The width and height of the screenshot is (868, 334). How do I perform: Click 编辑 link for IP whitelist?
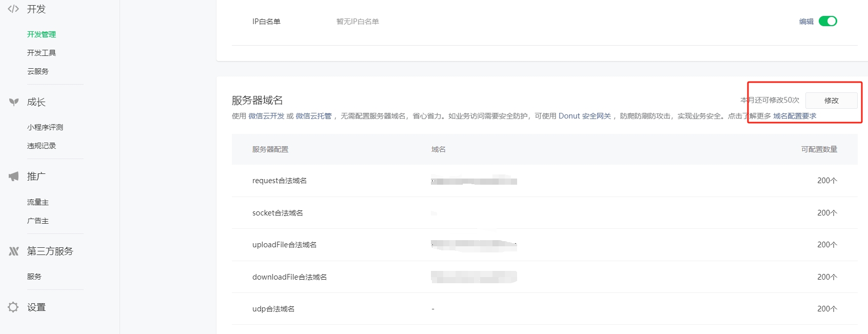[806, 22]
